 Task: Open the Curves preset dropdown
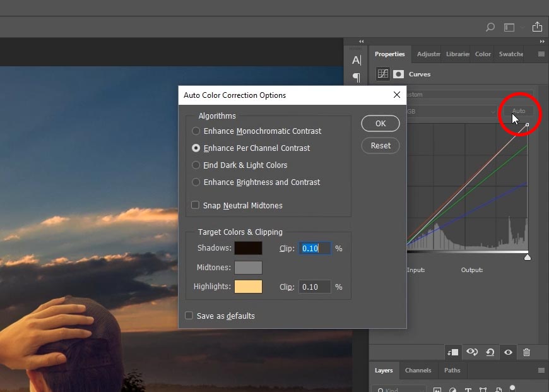pyautogui.click(x=470, y=95)
